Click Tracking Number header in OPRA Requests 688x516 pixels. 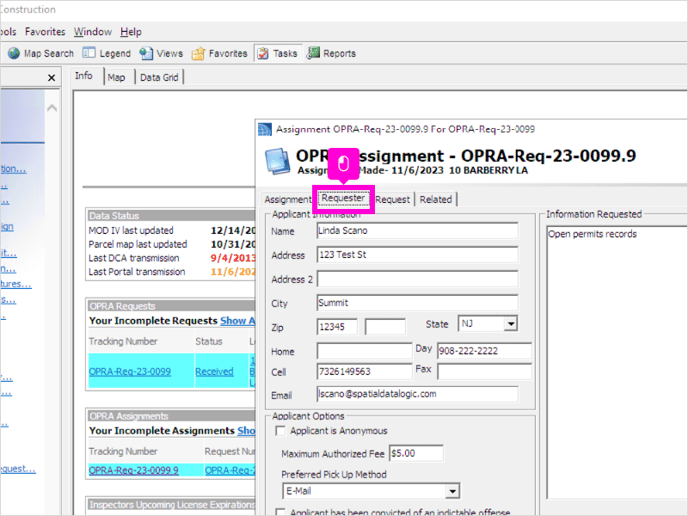point(123,341)
